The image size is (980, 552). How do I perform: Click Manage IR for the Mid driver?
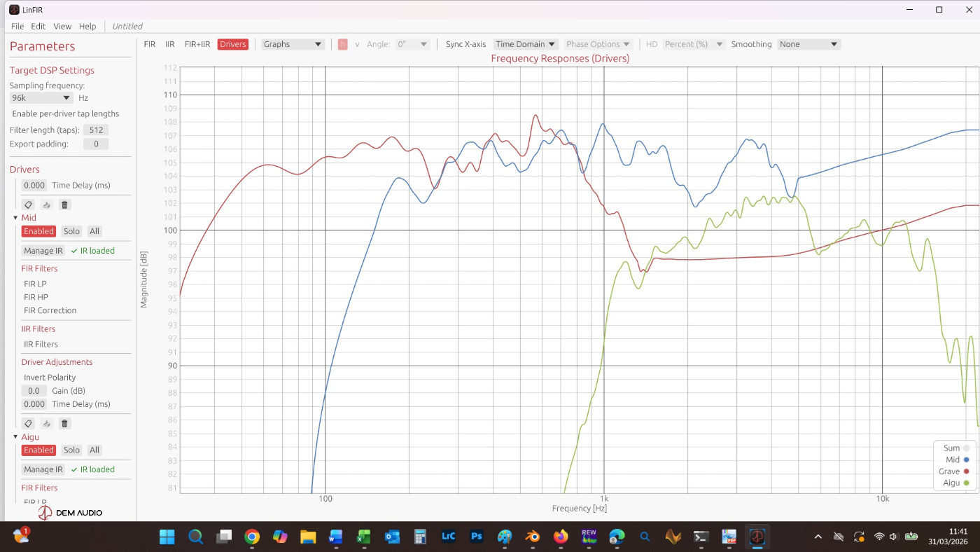43,251
